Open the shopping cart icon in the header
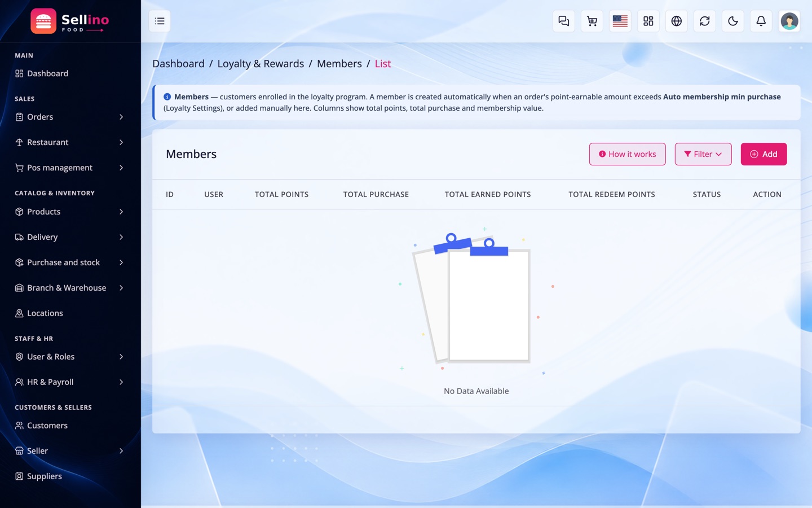 [x=592, y=21]
